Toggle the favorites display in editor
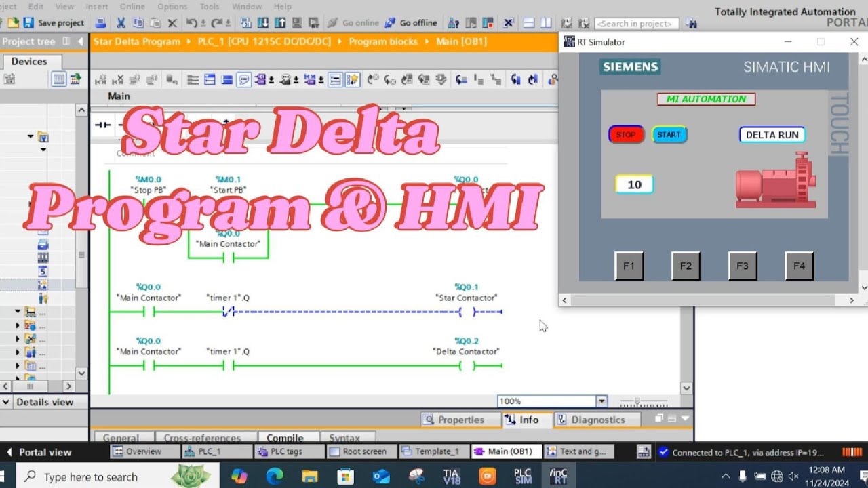The height and width of the screenshot is (488, 868). 353,80
